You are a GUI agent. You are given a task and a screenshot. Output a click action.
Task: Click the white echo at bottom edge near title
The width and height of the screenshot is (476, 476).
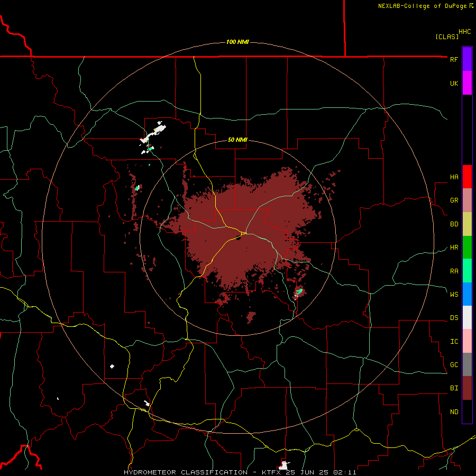[x=283, y=465]
